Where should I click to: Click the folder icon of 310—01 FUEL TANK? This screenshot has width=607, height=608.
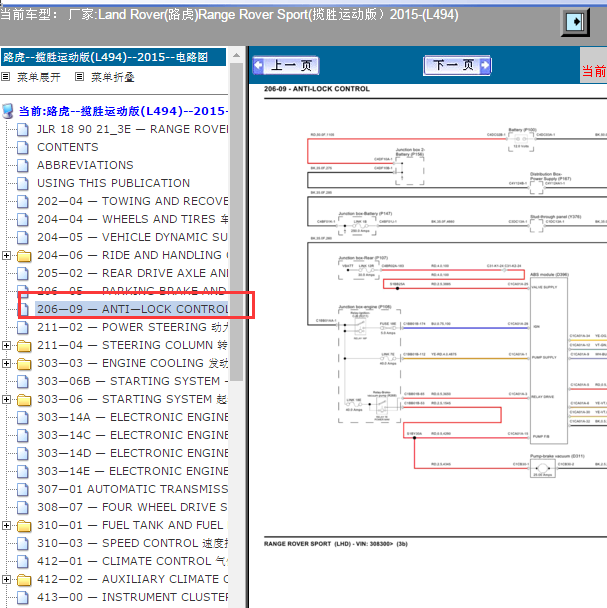(x=24, y=526)
